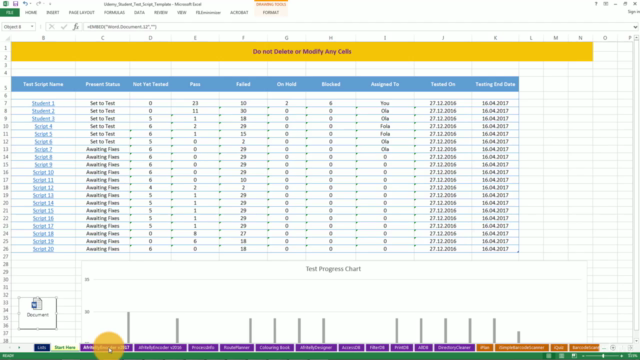
Task: Click the Undo arrow icon
Action: point(25,4)
